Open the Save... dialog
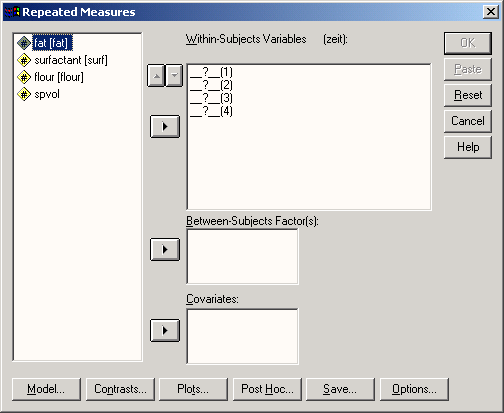Screen dimensions: 504x413 click(340, 389)
